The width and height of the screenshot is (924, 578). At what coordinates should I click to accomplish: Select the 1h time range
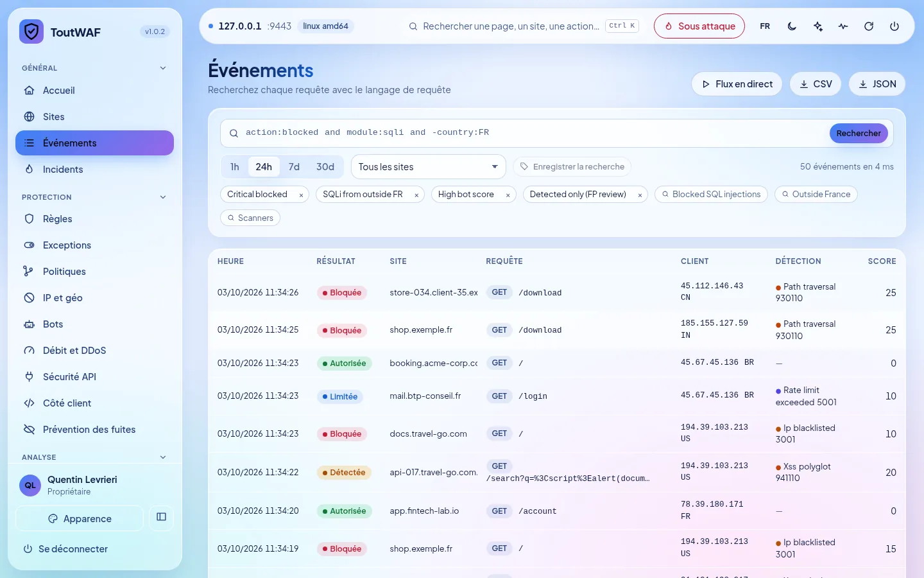(x=235, y=167)
